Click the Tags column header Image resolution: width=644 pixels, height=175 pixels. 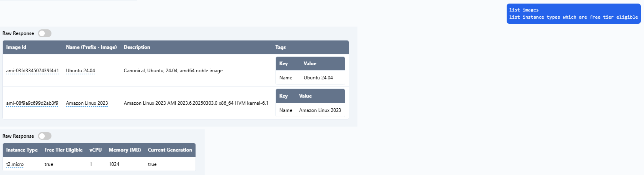[x=281, y=47]
